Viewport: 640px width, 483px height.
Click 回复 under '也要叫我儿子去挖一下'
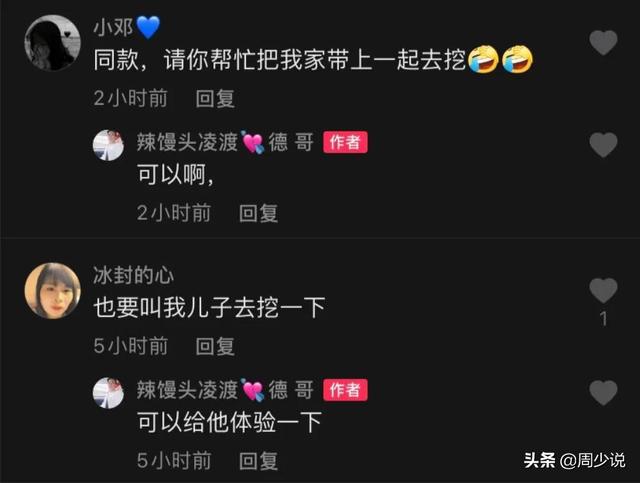tap(215, 346)
